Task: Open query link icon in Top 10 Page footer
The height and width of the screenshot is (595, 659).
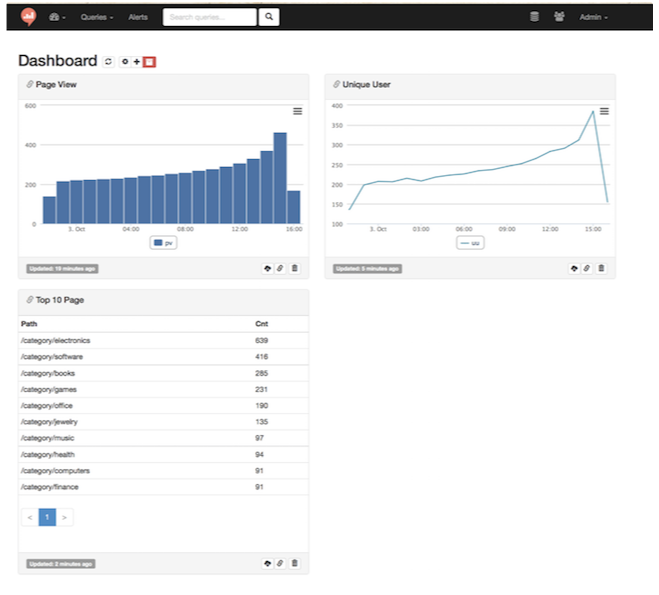Action: (x=280, y=564)
